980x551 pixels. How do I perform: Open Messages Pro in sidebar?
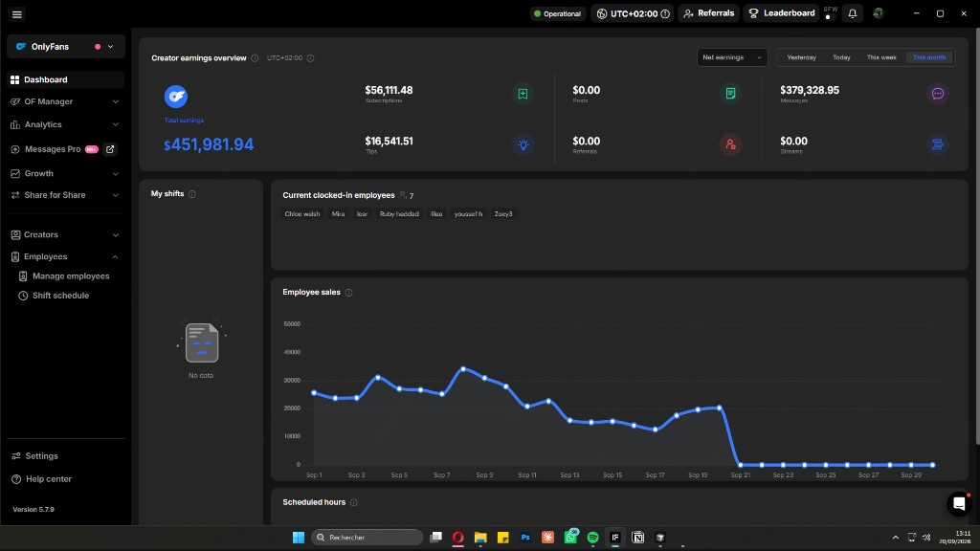53,149
